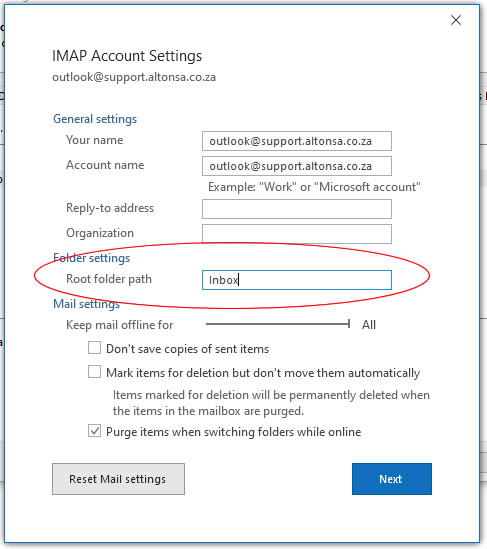Click the All label beside the slider
The width and height of the screenshot is (487, 549).
(x=369, y=325)
